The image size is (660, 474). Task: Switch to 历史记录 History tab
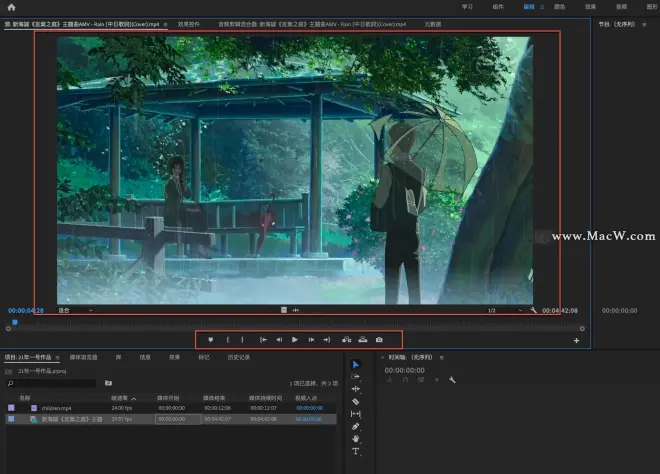click(x=239, y=357)
